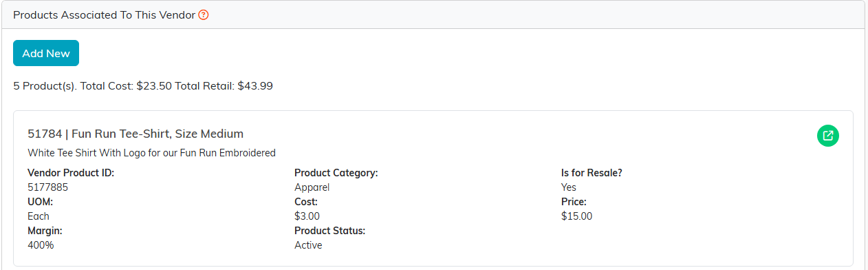Click the "UOM:" label
The image size is (868, 270).
(40, 202)
